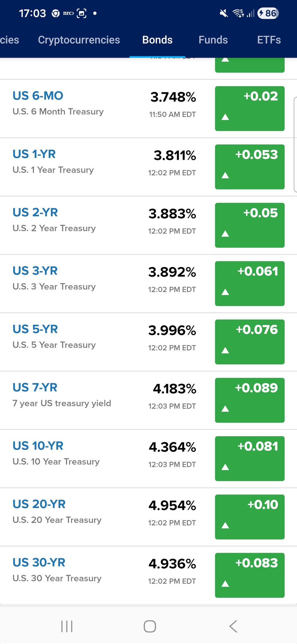Tap up triangle in US 30-YR change box
Viewport: 297px width, 644px height.
pyautogui.click(x=225, y=584)
